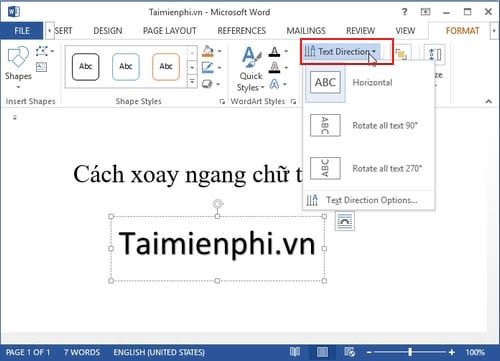The width and height of the screenshot is (500, 361).
Task: Click the 100% zoom level
Action: 475,352
